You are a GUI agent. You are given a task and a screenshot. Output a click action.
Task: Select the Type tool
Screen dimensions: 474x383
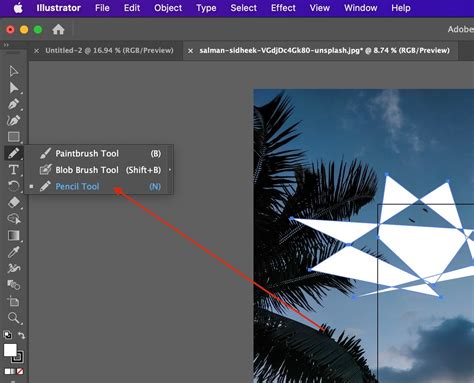[x=14, y=170]
